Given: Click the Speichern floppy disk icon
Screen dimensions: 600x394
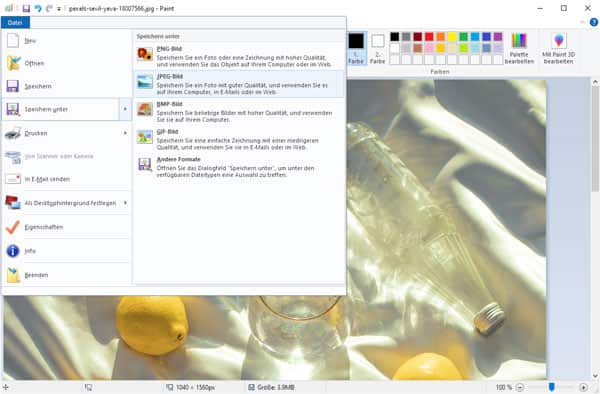Looking at the screenshot, I should [13, 86].
